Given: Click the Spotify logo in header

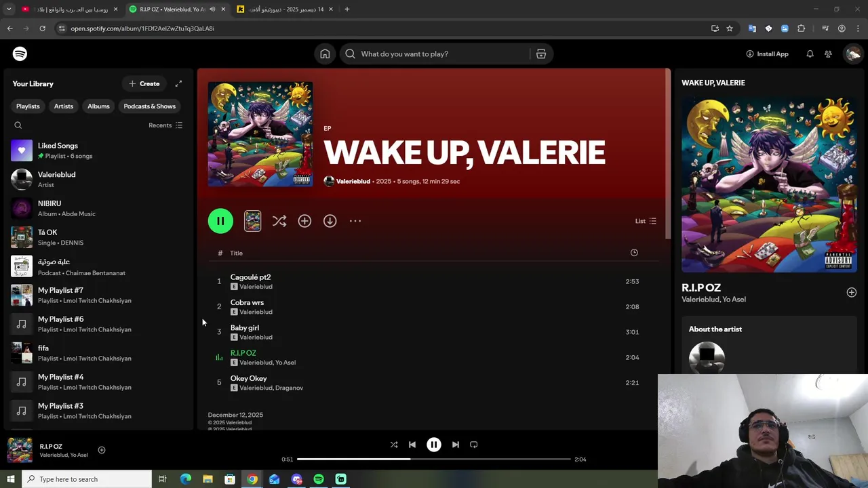Looking at the screenshot, I should [x=20, y=54].
